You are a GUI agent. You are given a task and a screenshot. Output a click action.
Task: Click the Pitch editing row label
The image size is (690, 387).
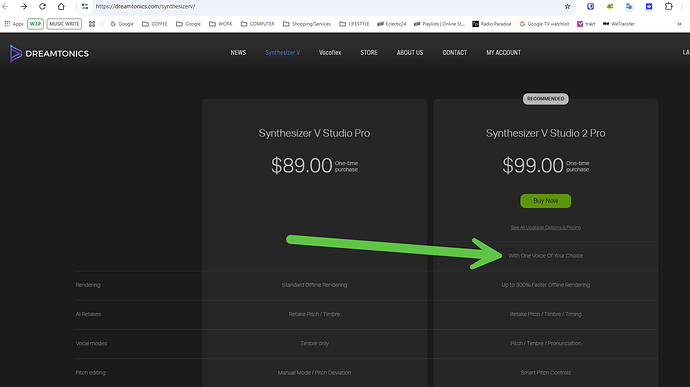pyautogui.click(x=91, y=372)
